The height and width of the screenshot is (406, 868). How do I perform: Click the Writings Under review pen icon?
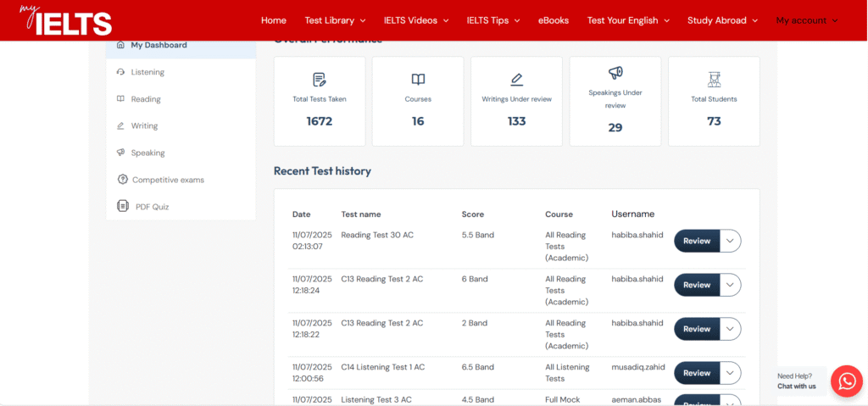(516, 80)
